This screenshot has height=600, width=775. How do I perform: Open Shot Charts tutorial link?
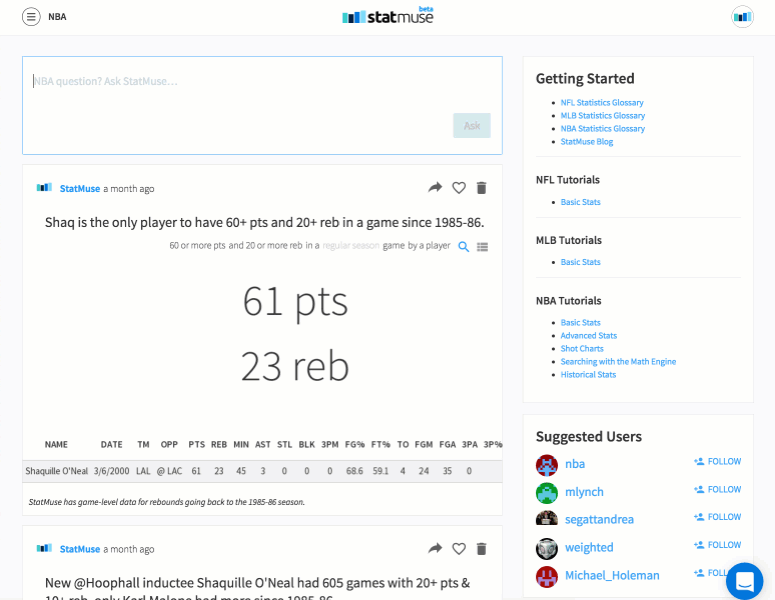582,348
